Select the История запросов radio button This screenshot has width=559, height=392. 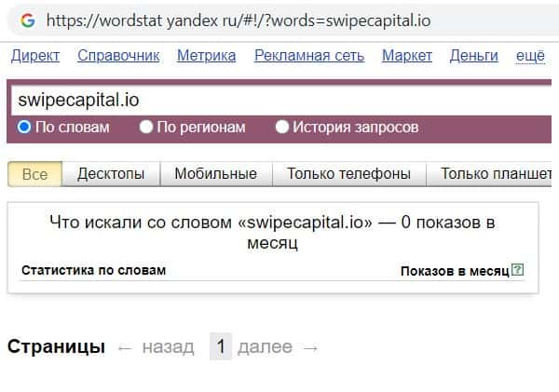tap(281, 127)
